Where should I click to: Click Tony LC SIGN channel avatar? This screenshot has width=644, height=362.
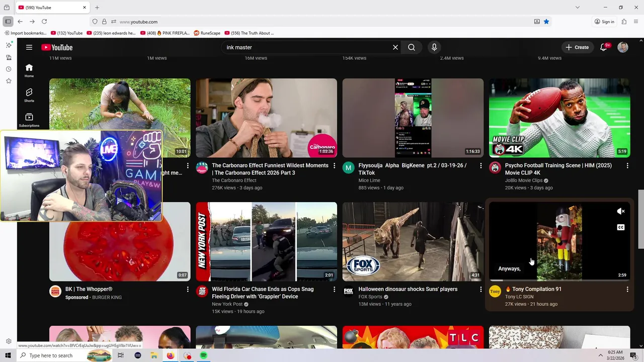pyautogui.click(x=495, y=292)
